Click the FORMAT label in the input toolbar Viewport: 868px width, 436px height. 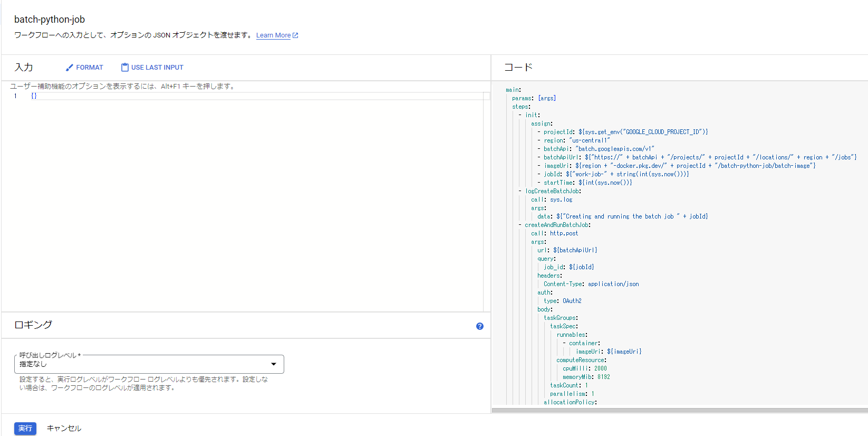click(x=90, y=68)
